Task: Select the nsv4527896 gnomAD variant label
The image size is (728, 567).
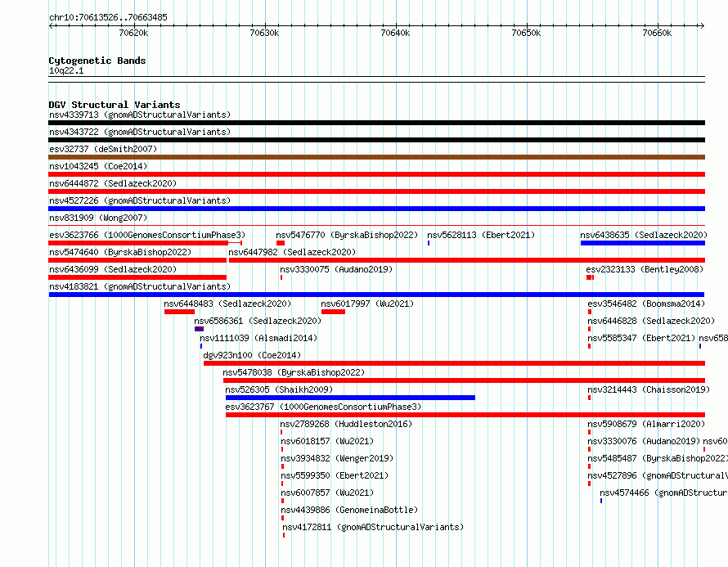Action: pos(658,475)
